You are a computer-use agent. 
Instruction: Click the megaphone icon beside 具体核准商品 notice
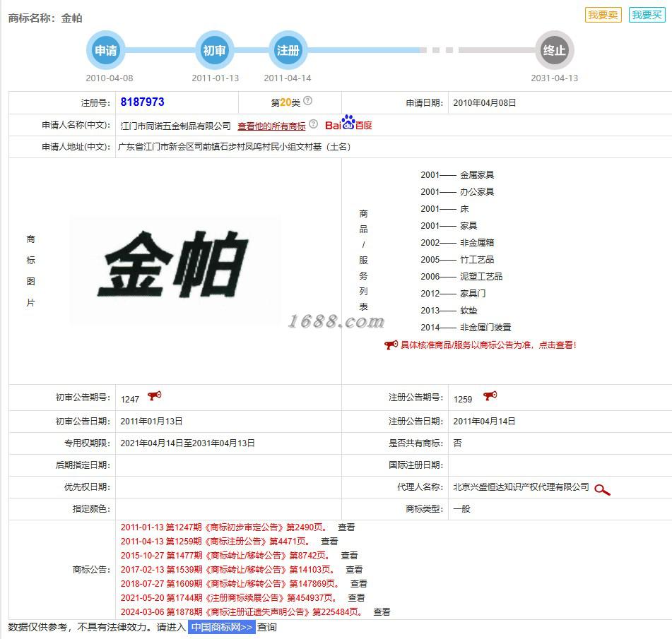click(391, 345)
